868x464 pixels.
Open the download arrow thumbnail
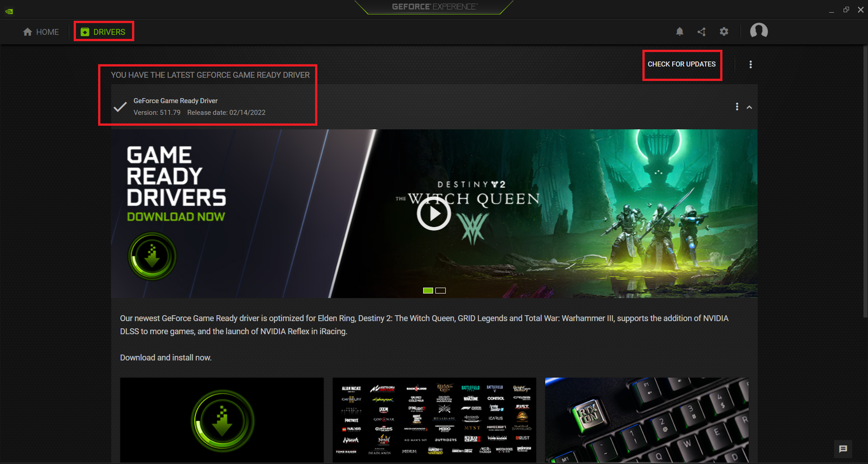tap(222, 420)
